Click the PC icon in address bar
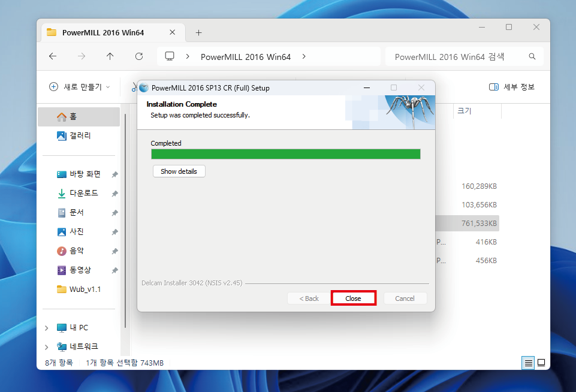The image size is (576, 392). click(x=170, y=56)
